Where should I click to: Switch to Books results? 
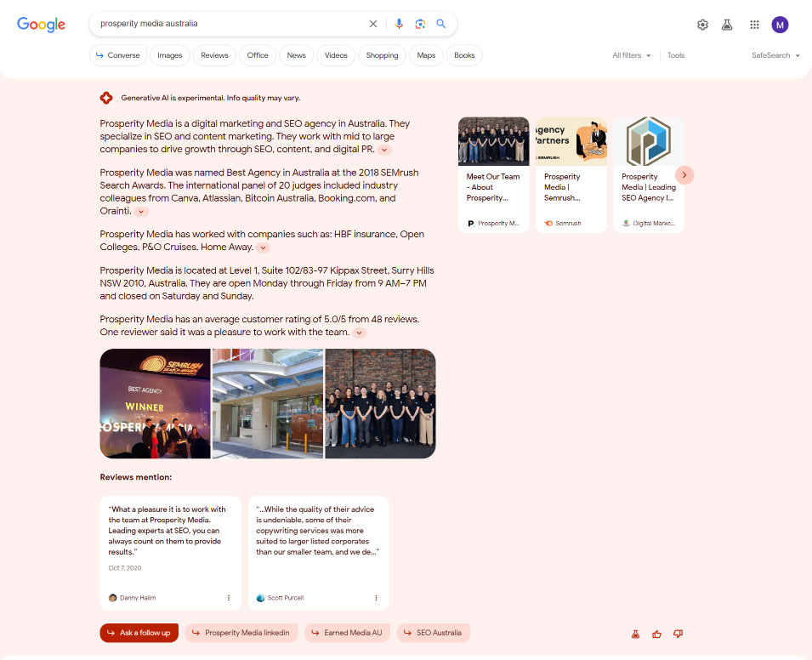click(464, 55)
